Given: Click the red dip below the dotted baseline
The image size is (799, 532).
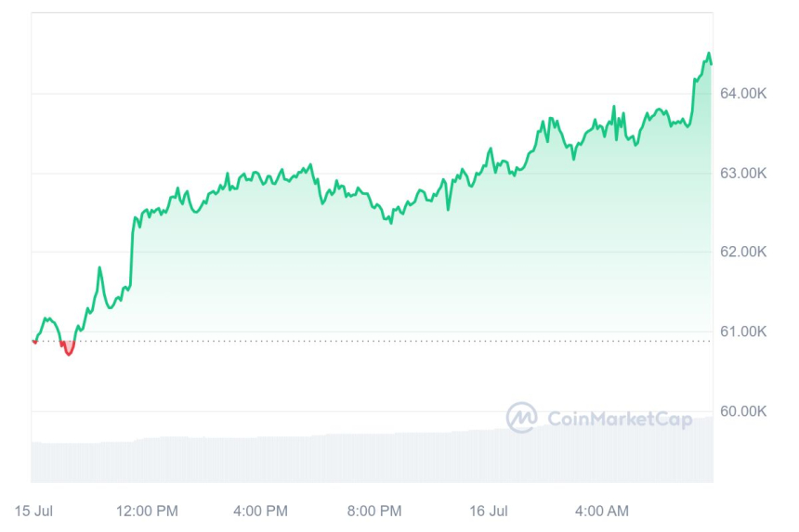Looking at the screenshot, I should [68, 349].
